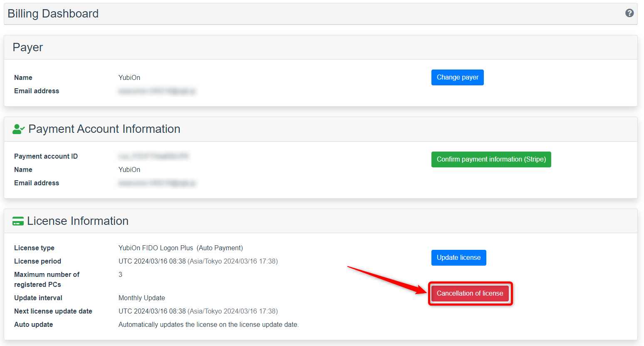
Task: Select the Next license update date value
Action: tap(198, 311)
